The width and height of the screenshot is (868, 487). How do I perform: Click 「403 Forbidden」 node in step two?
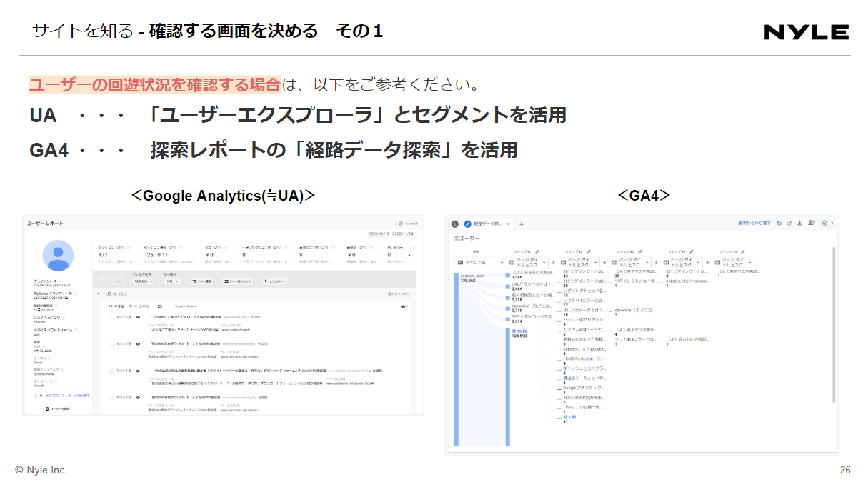(584, 358)
